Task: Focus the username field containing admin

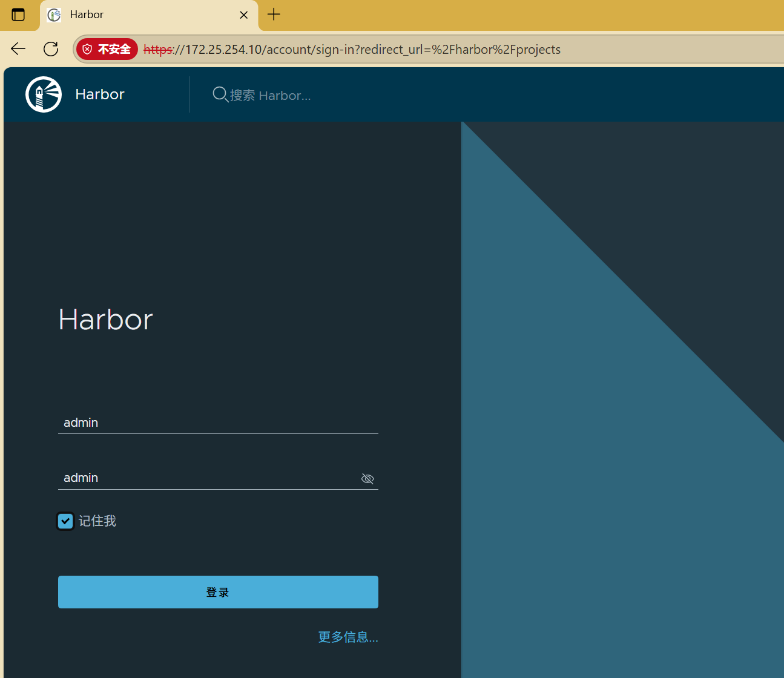Action: pos(218,423)
